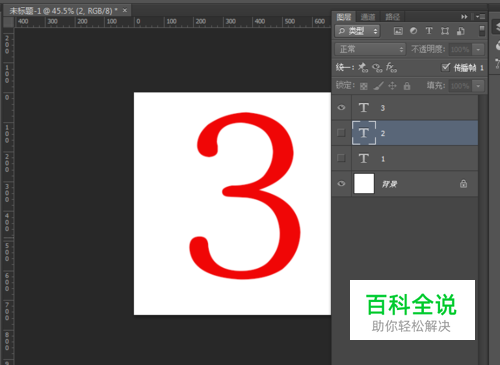
Task: Toggle the layer filtering on/off switch
Action: [x=482, y=31]
